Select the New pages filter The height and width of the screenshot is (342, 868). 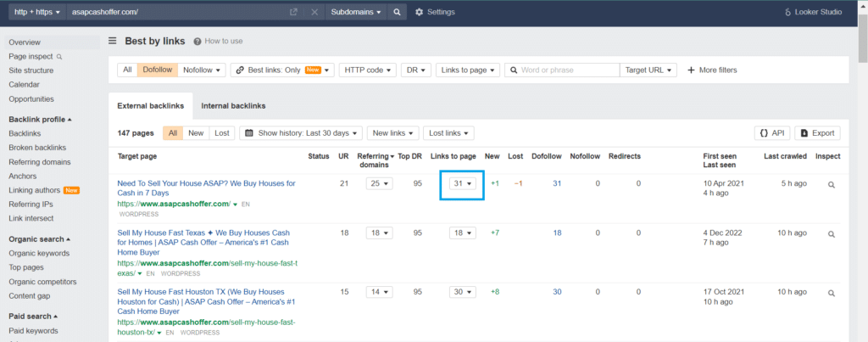tap(196, 133)
